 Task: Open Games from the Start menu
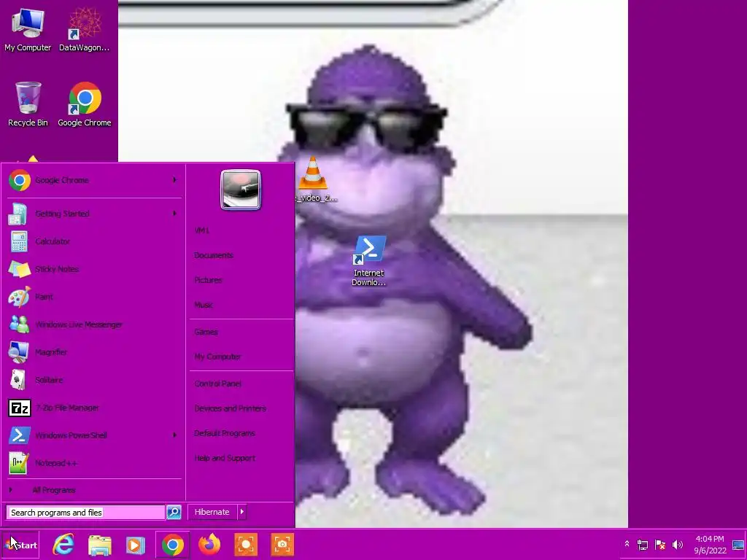(x=206, y=332)
